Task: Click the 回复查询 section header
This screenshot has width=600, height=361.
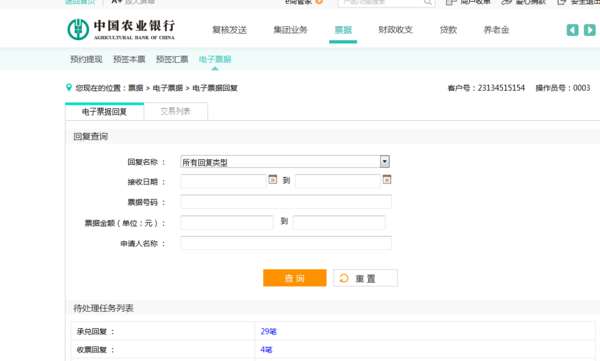Action: (91, 137)
